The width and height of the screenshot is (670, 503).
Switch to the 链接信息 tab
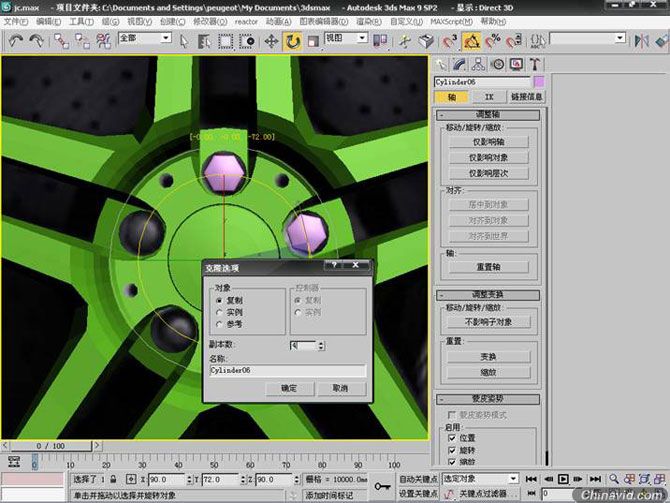[x=527, y=97]
